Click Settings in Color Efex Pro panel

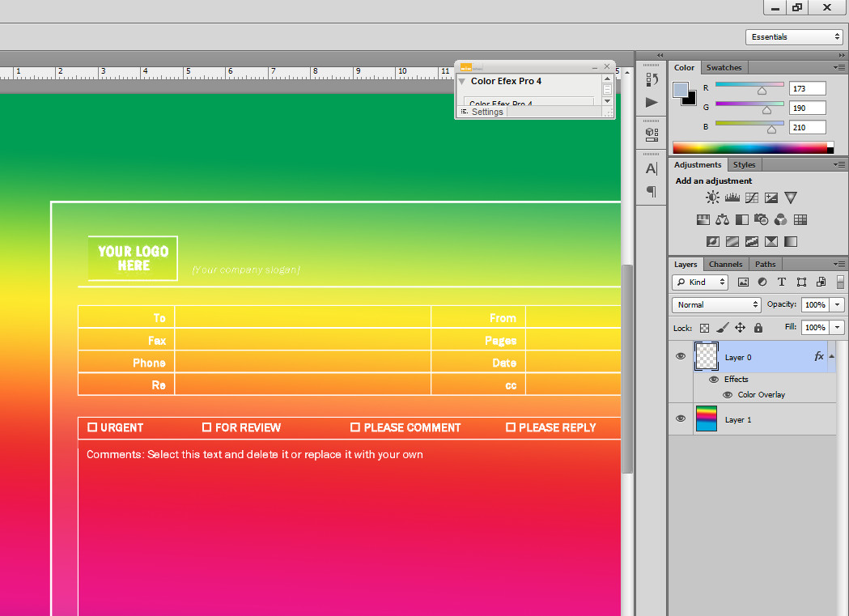coord(487,112)
